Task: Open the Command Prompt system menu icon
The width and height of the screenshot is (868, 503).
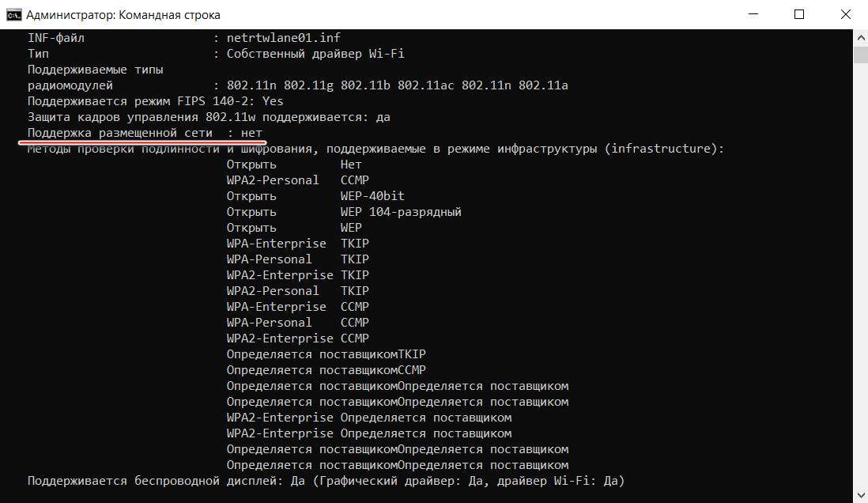Action: point(13,14)
